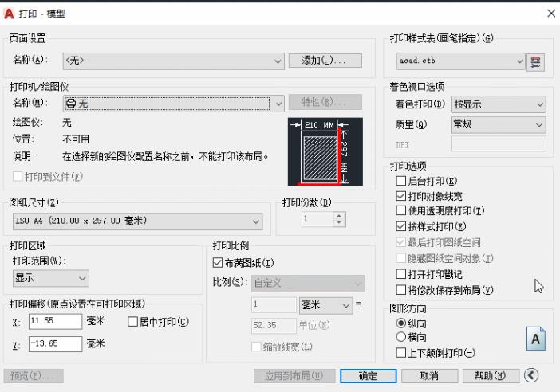Click scale field showing 1 before 毫米
This screenshot has height=392, width=560.
click(x=274, y=305)
